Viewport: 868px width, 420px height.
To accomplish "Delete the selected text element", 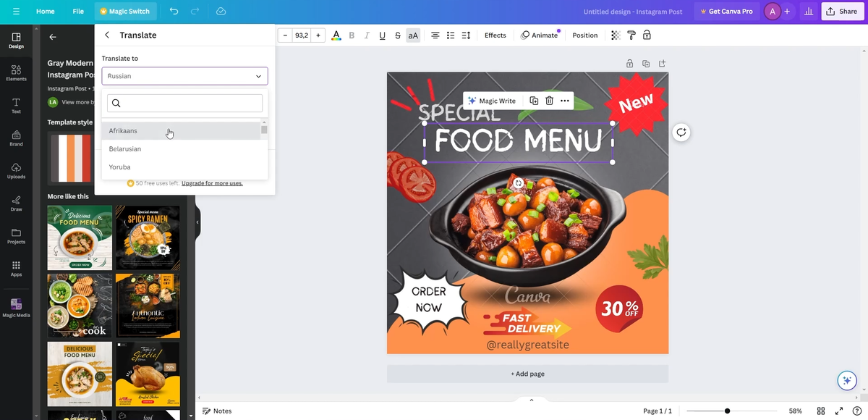I will pos(550,101).
